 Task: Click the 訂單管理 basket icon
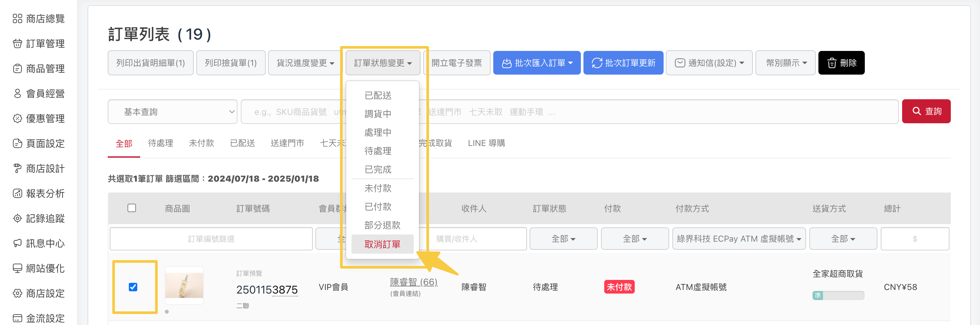coord(18,44)
